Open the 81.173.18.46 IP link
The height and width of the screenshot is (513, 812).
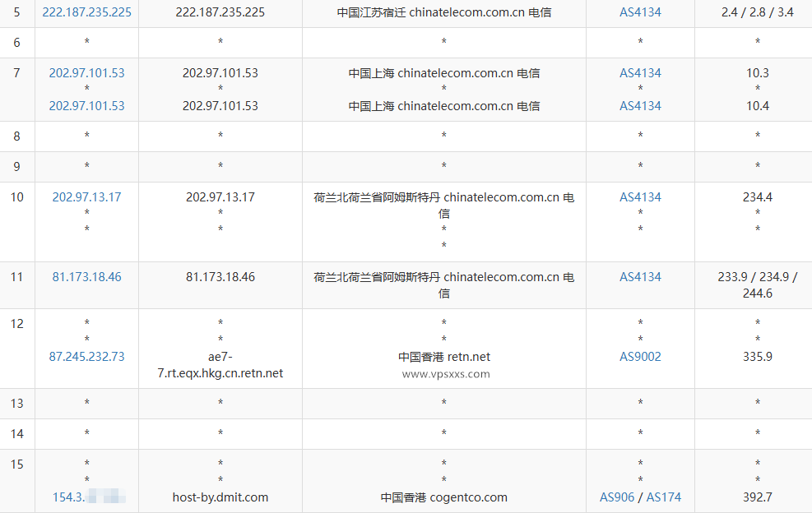[x=87, y=277]
